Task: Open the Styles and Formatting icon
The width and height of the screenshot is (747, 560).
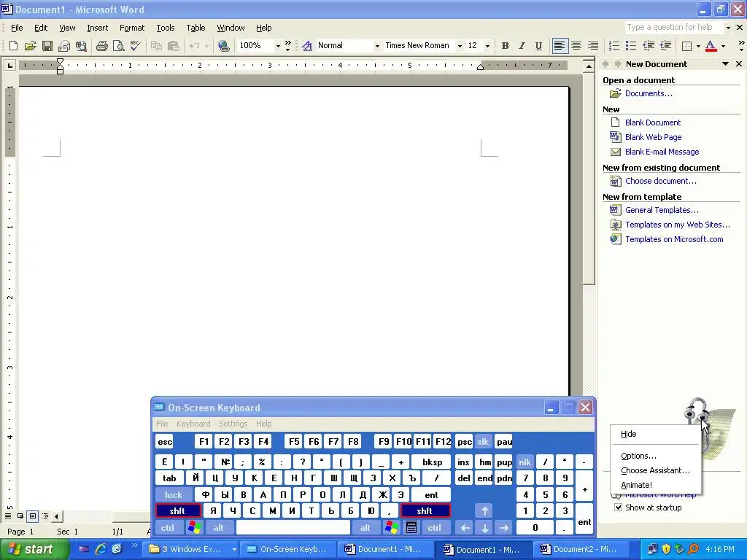Action: 307,46
